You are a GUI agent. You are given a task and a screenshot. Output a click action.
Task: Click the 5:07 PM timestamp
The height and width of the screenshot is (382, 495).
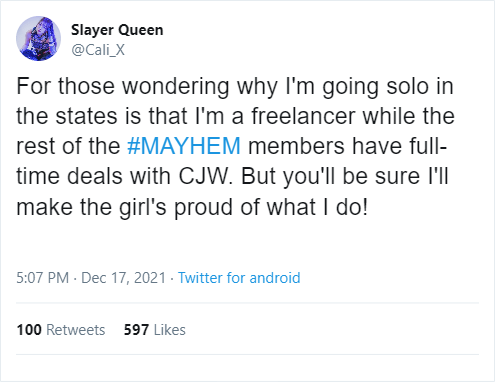pos(43,278)
